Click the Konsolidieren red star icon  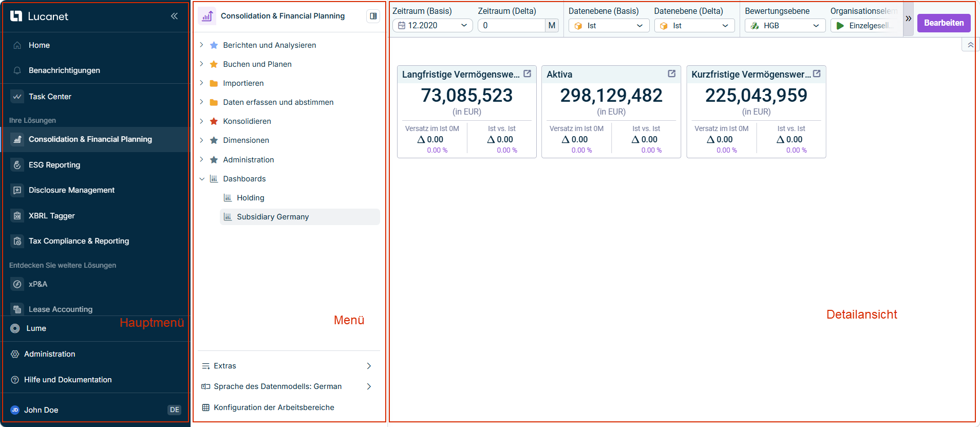[214, 121]
